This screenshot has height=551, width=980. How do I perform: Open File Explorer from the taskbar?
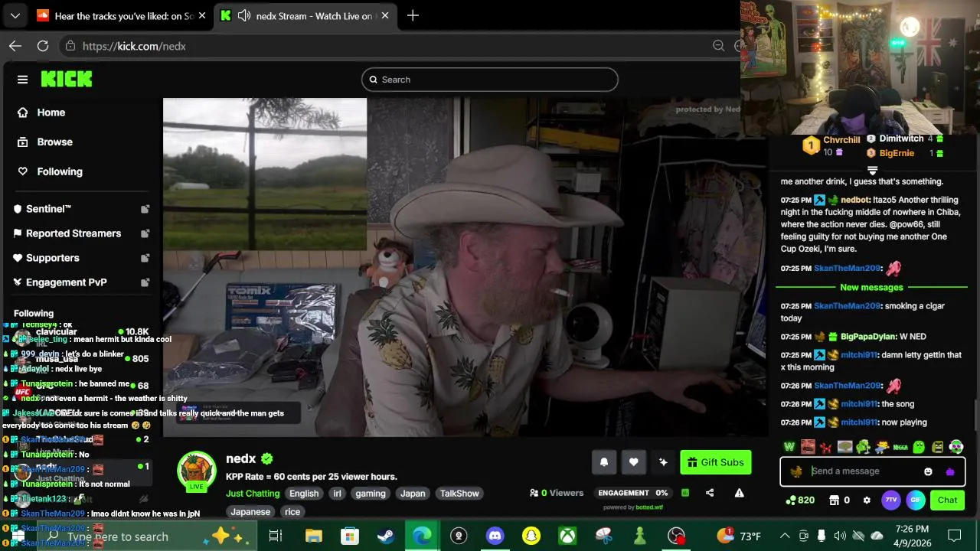click(313, 536)
